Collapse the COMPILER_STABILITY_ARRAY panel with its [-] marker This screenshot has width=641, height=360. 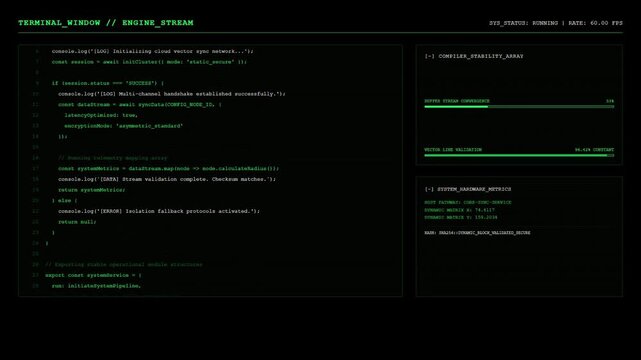[429, 56]
